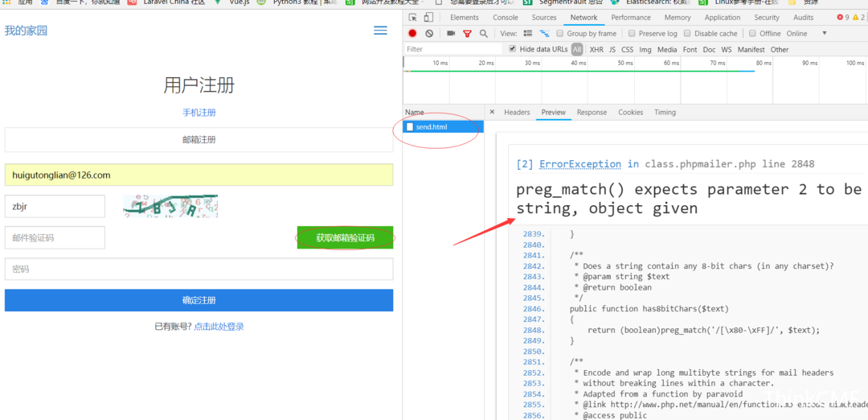868x420 pixels.
Task: Select large request rows view icon
Action: coord(528,33)
